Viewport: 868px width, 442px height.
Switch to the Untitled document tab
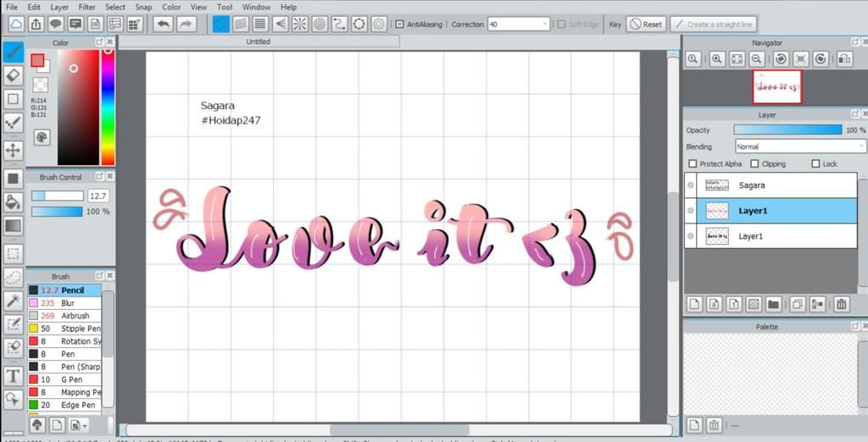click(x=259, y=41)
